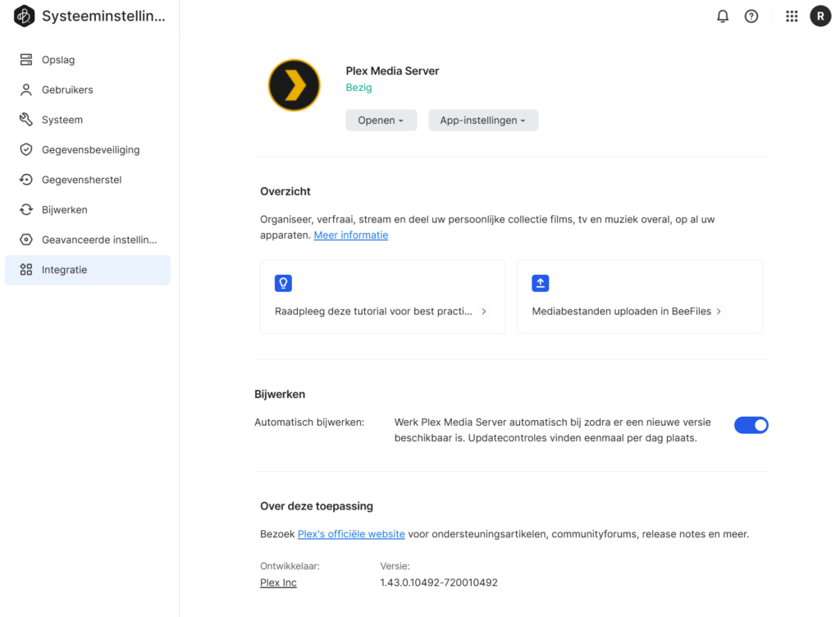The height and width of the screenshot is (617, 840).
Task: Click the user avatar R icon
Action: (x=820, y=16)
